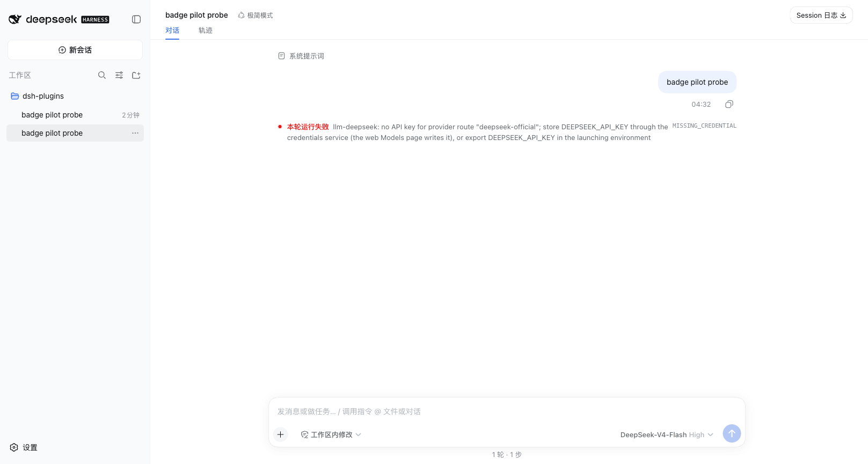
Task: Click the 工作区 section label
Action: point(20,75)
